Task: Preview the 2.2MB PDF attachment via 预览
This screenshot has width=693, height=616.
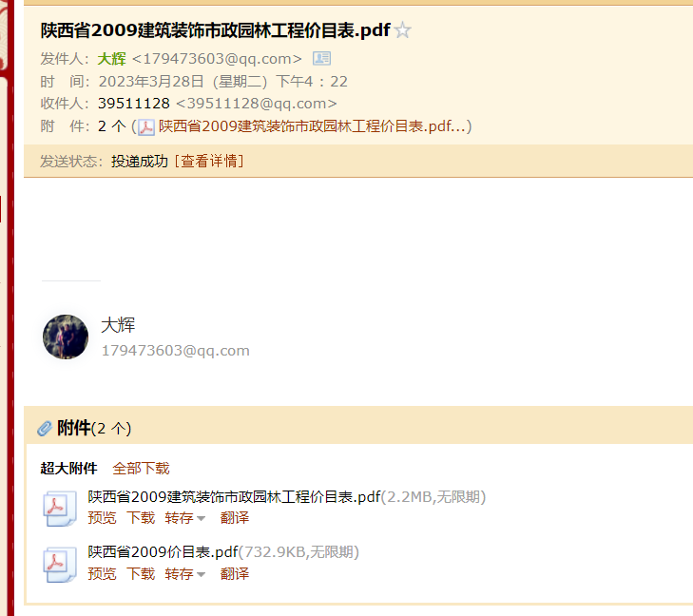Action: point(102,517)
